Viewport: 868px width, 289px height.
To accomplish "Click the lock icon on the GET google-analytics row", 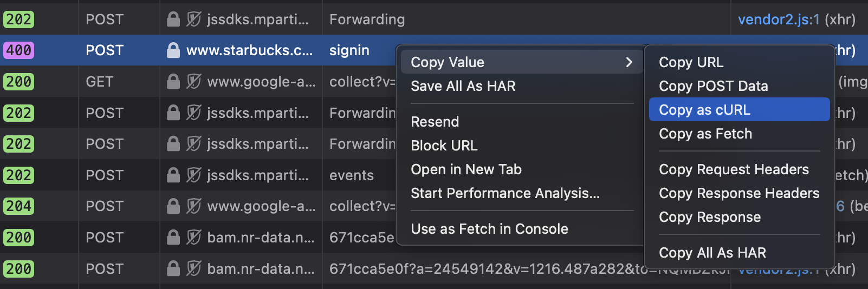I will tap(173, 82).
